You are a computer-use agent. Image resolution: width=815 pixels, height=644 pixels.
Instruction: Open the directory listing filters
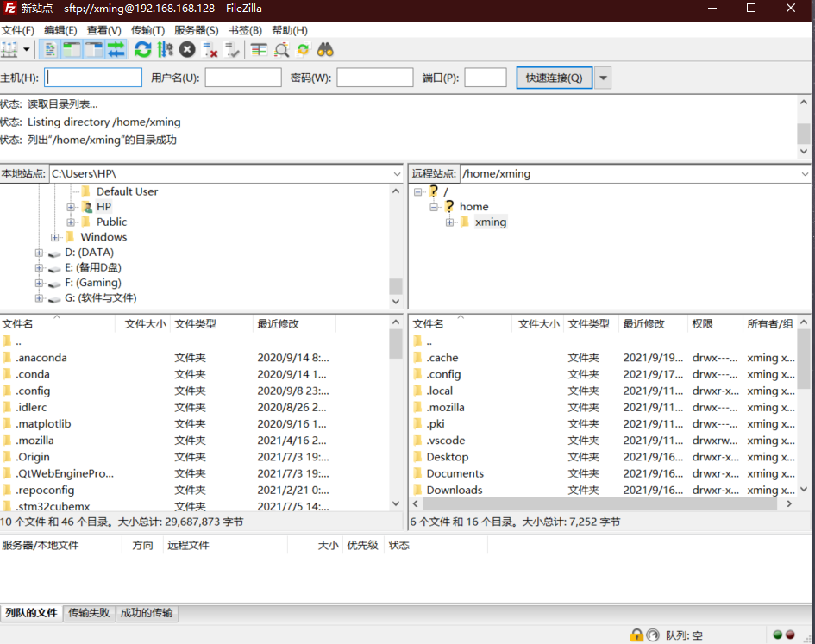[258, 49]
